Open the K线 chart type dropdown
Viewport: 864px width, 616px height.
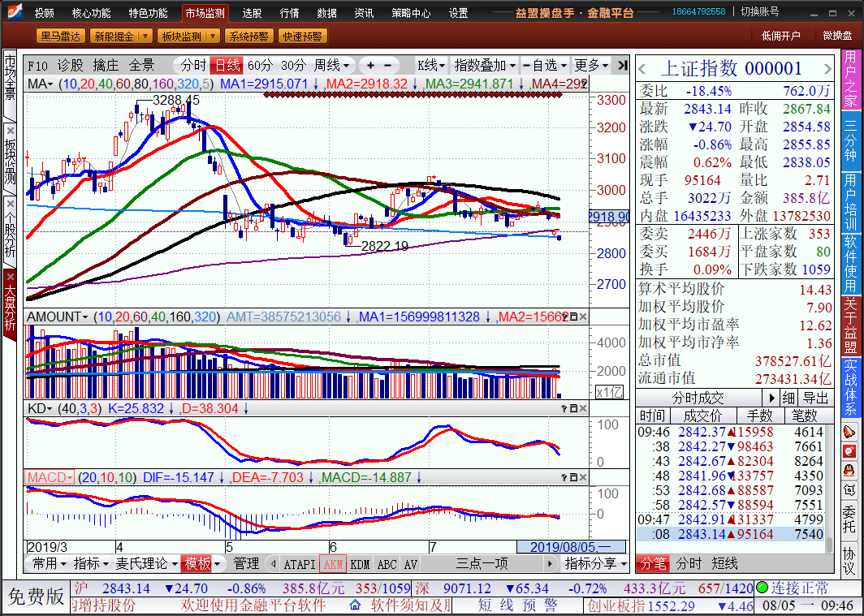click(x=431, y=66)
